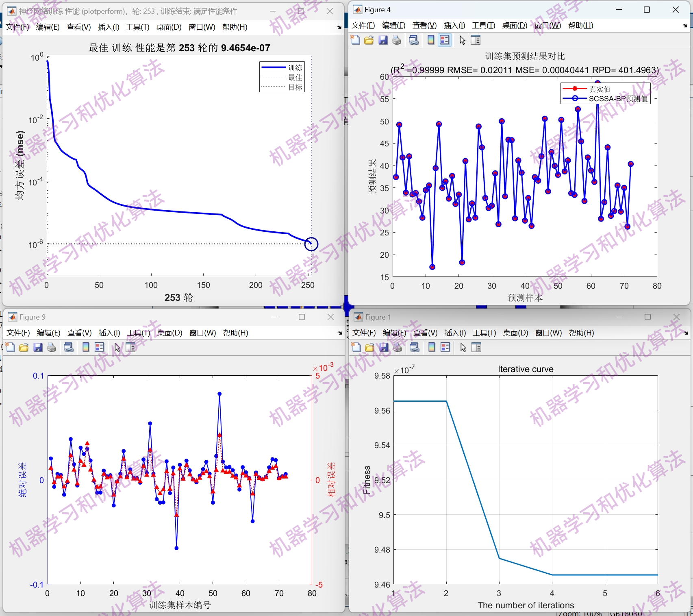Viewport: 693px width, 616px height.
Task: Open 查看(V) menu in Figure 4
Action: pos(425,26)
